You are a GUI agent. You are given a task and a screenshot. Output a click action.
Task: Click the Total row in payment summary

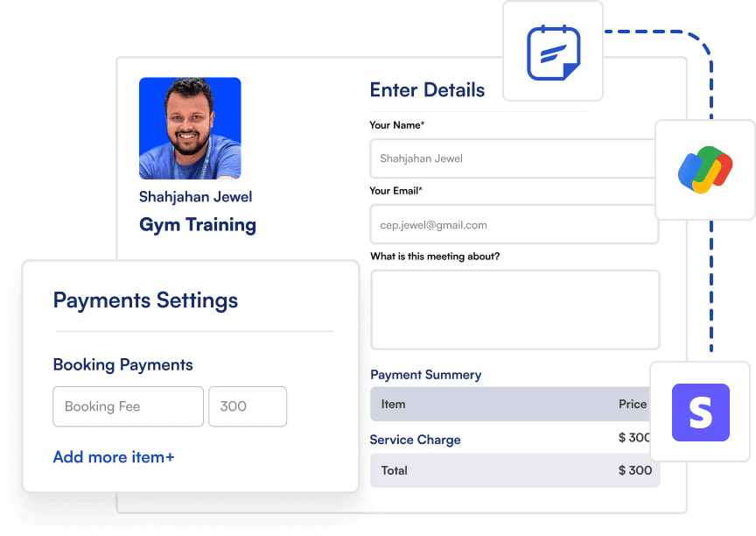click(514, 470)
